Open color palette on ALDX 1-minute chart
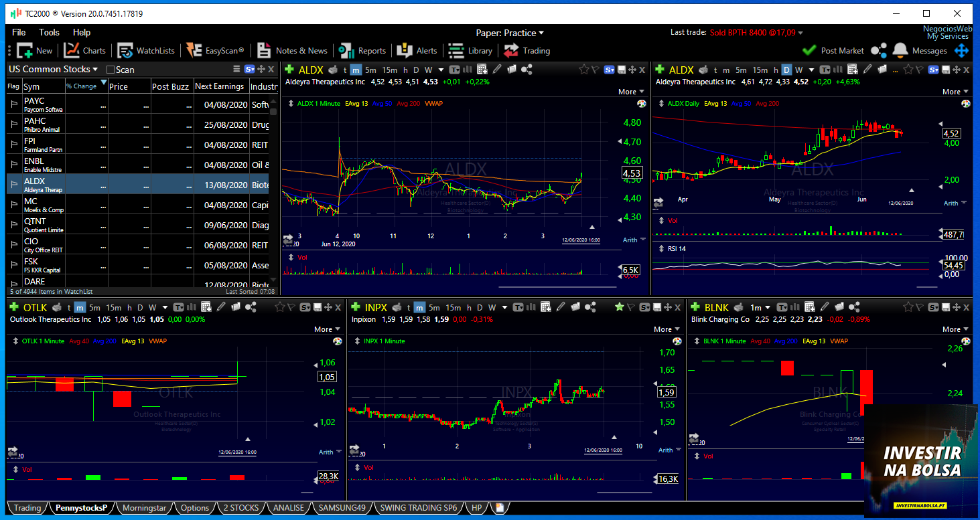 tap(641, 104)
